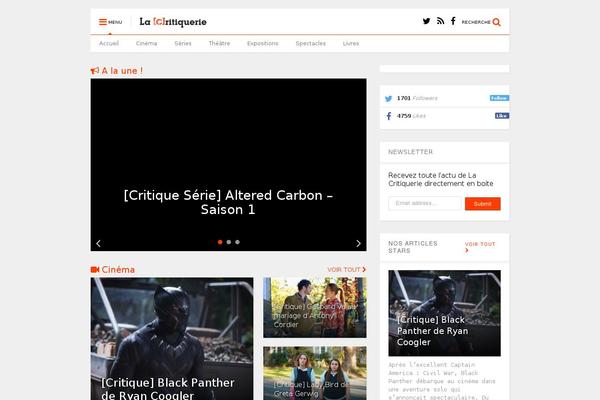Click the newsletter Submit button

click(x=483, y=204)
